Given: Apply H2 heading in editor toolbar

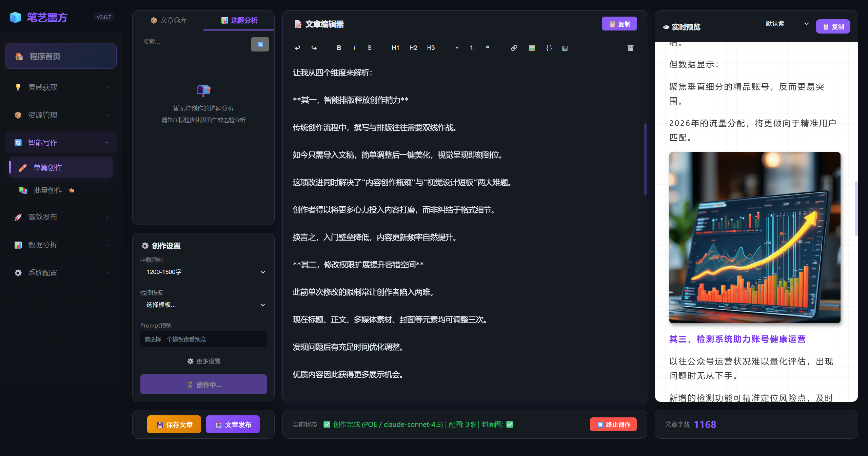Looking at the screenshot, I should (413, 48).
